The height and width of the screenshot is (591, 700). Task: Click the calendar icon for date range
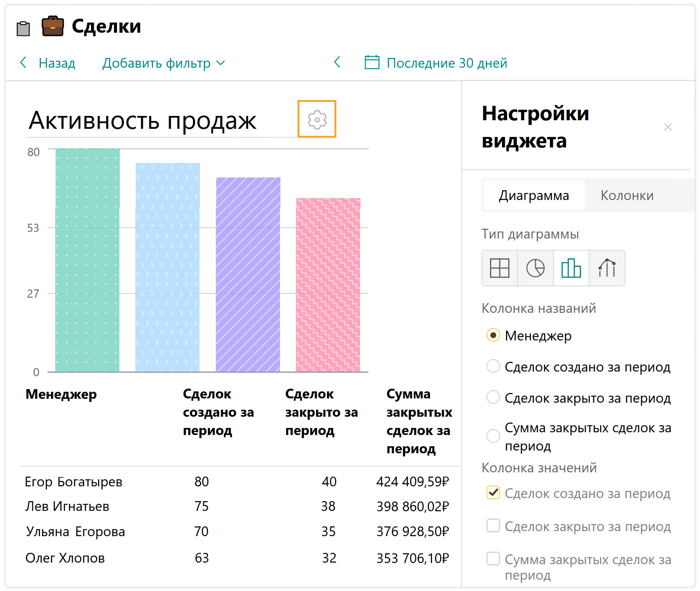tap(372, 63)
